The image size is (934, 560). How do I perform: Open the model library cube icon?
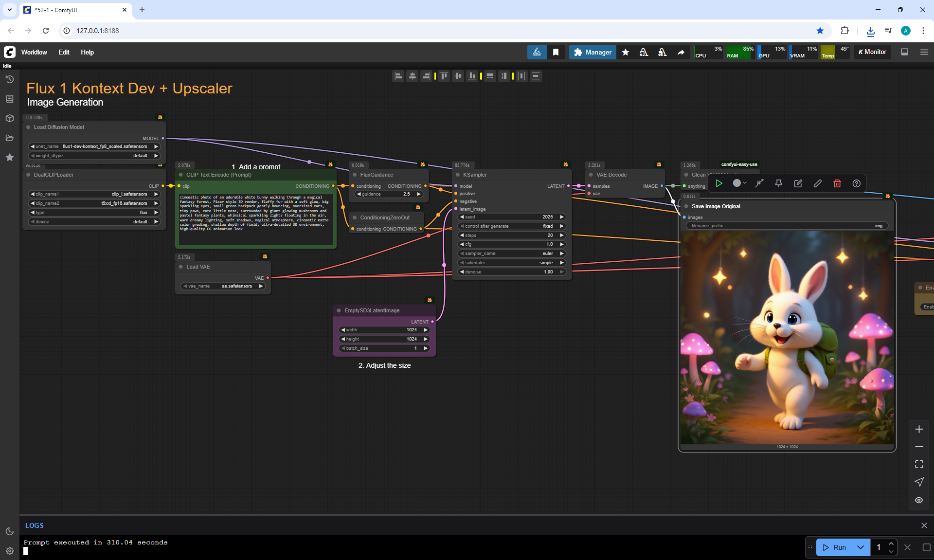(9, 118)
